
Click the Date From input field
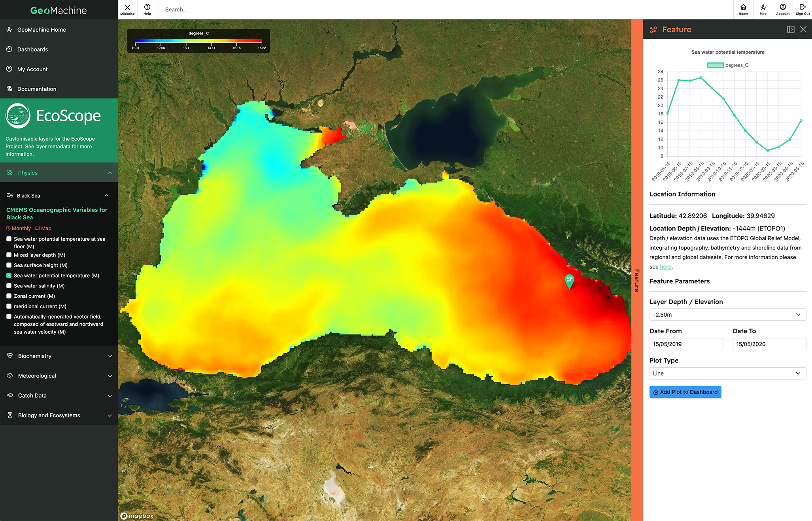coord(686,344)
